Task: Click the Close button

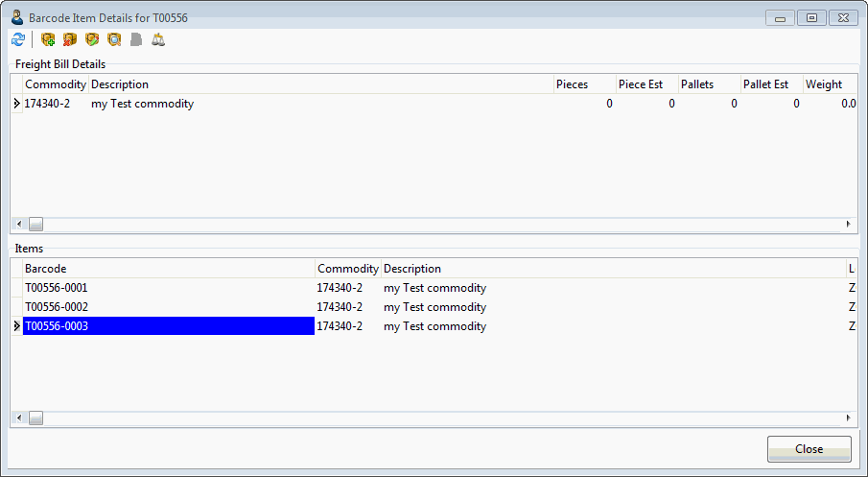Action: [809, 449]
